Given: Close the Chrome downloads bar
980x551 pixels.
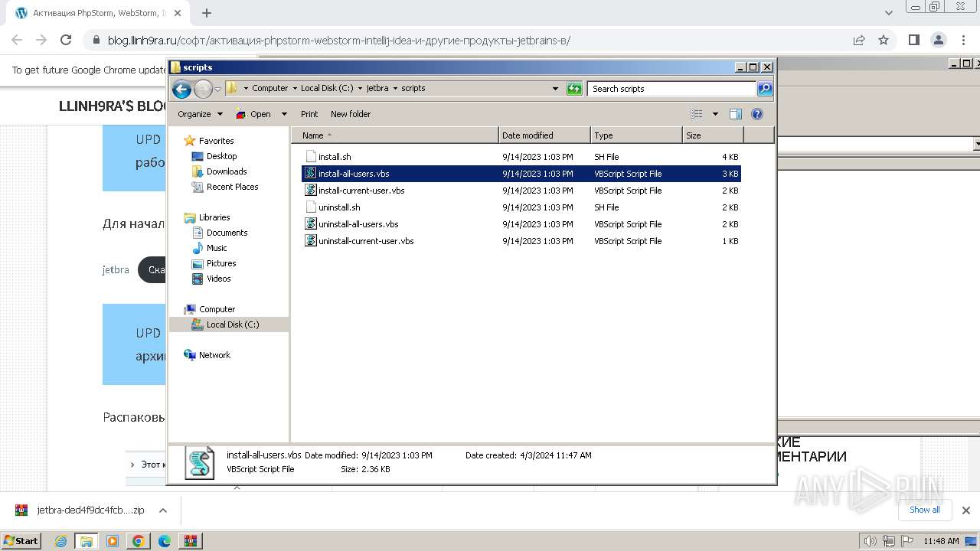Looking at the screenshot, I should [966, 510].
